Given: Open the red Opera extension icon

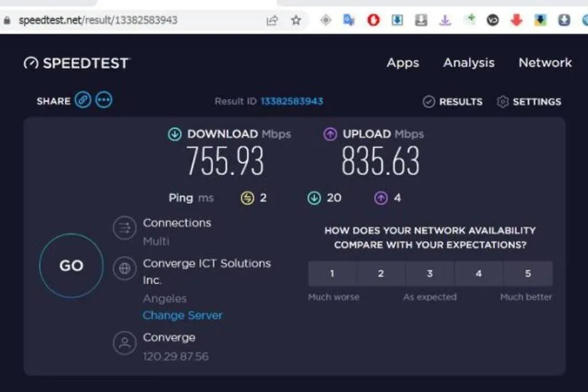Looking at the screenshot, I should [x=373, y=20].
